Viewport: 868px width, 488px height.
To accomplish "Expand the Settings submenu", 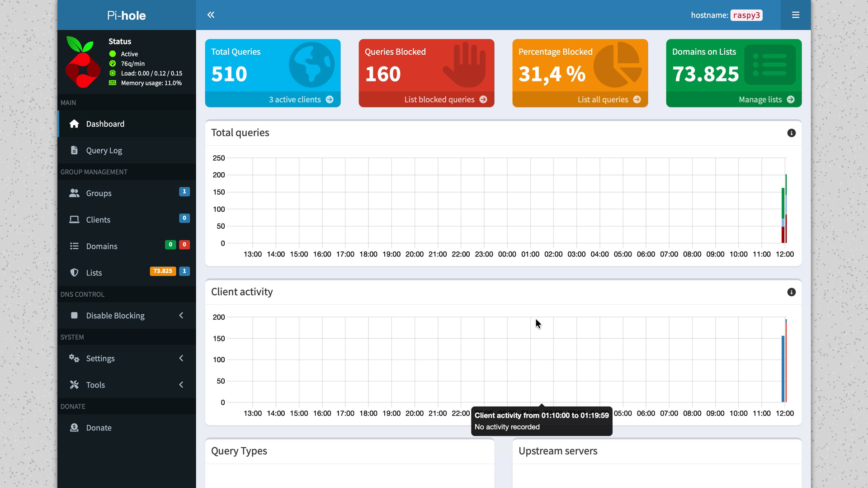I will (x=181, y=358).
